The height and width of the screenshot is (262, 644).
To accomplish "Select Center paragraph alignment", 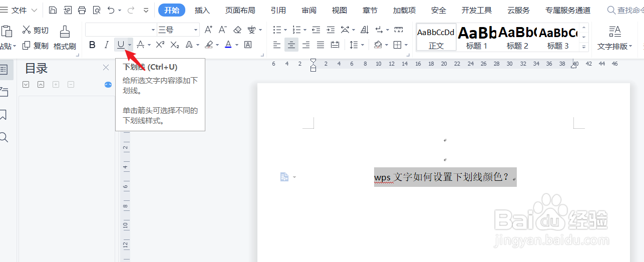I will [x=291, y=45].
